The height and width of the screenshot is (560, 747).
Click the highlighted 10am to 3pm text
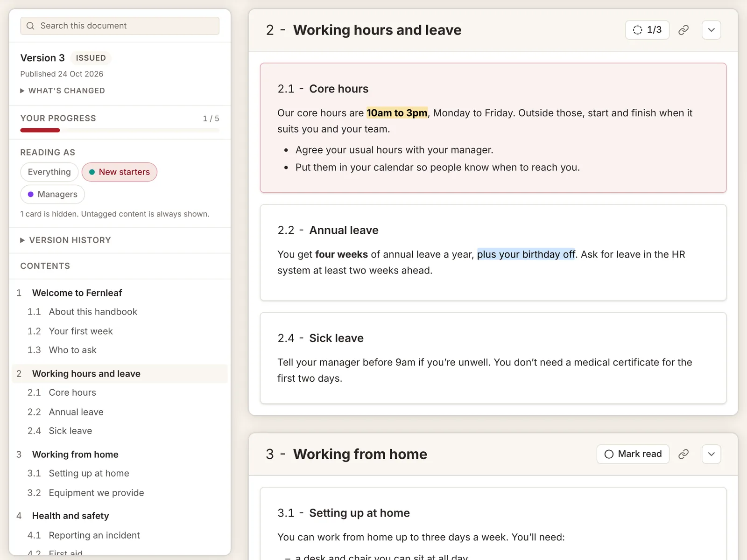click(397, 113)
